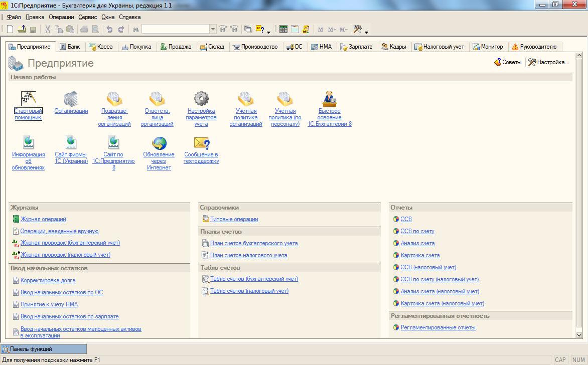
Task: Switch to the Банк tab
Action: [x=70, y=47]
